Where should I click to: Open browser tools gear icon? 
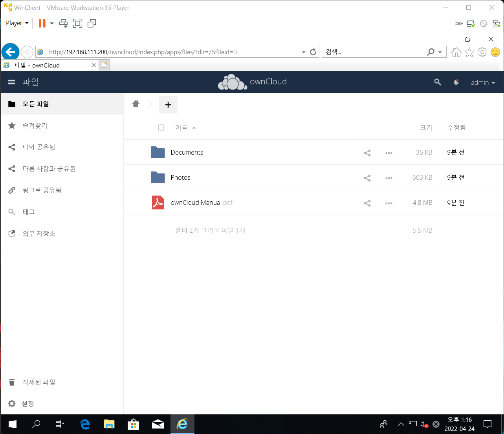482,52
